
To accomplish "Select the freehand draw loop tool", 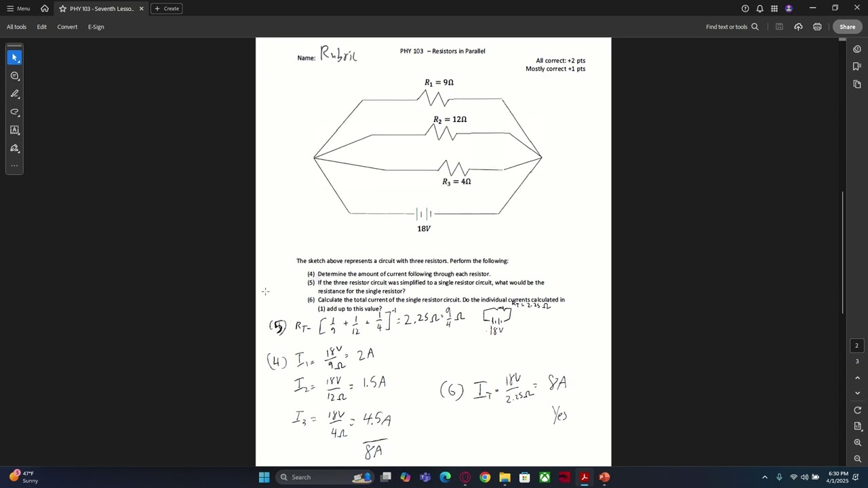I will 14,112.
